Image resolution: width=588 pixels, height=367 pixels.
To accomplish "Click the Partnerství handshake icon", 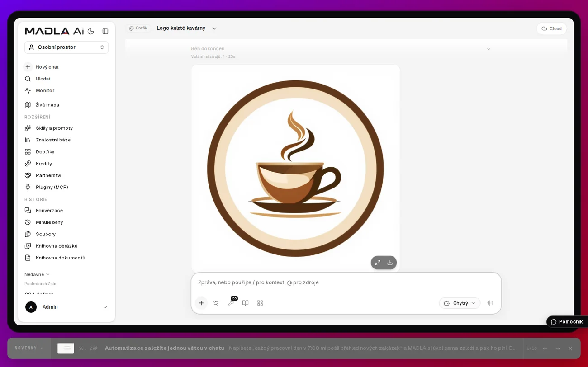I will pyautogui.click(x=28, y=175).
